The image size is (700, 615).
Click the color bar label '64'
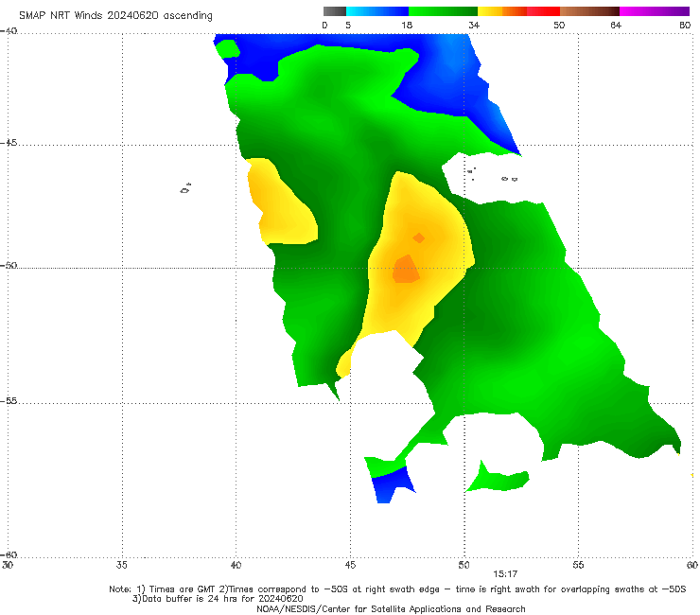(616, 26)
